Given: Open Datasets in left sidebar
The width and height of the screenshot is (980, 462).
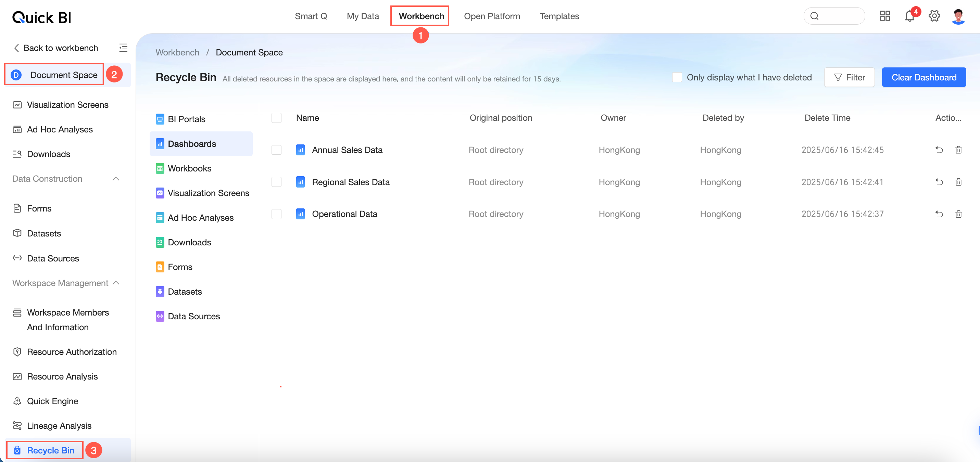Looking at the screenshot, I should coord(44,233).
